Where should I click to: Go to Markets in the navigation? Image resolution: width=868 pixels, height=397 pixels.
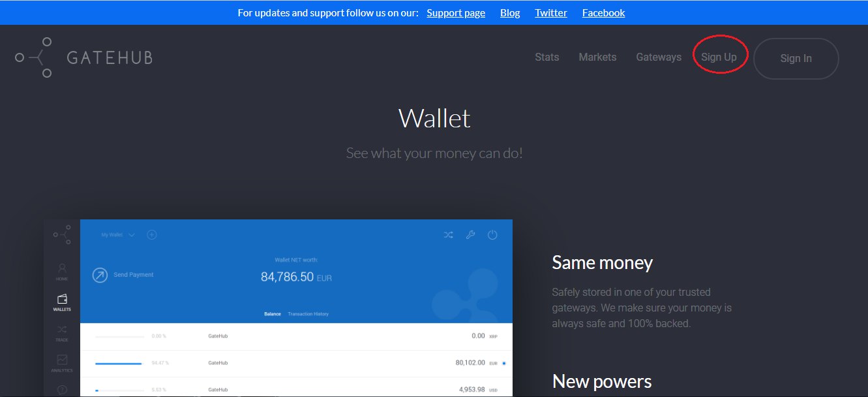coord(597,57)
